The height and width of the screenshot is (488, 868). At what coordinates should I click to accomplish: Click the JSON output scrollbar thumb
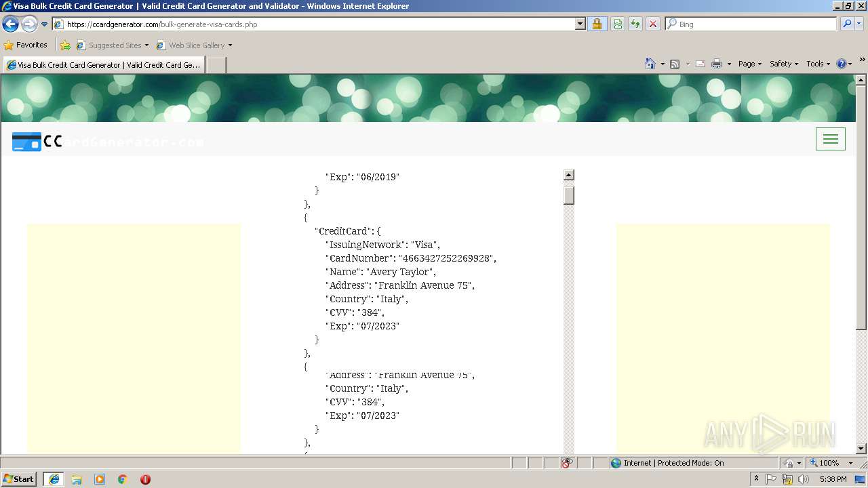(569, 195)
